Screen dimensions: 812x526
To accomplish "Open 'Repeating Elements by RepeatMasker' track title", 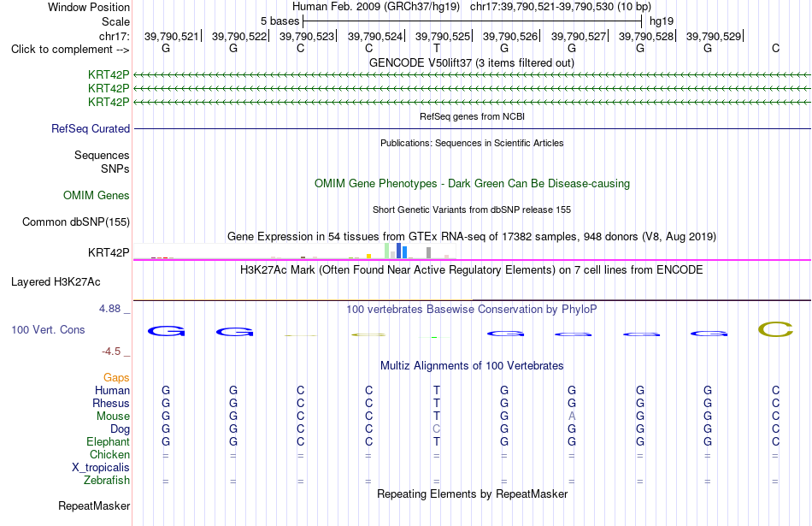I will [472, 493].
